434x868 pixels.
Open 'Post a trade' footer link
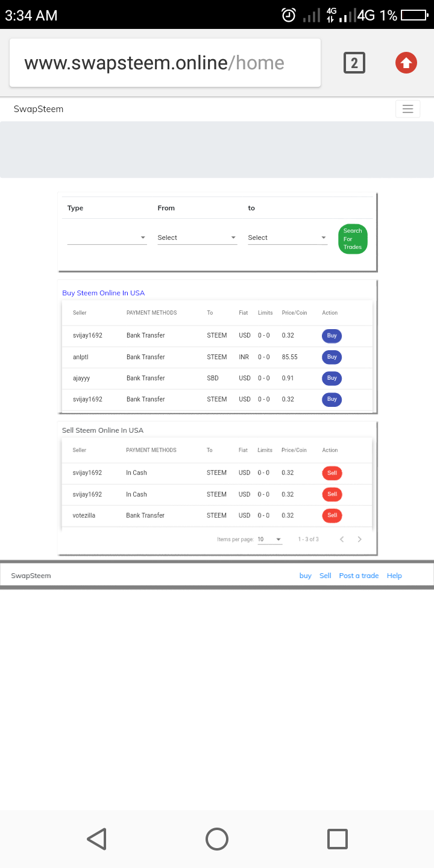pos(359,576)
